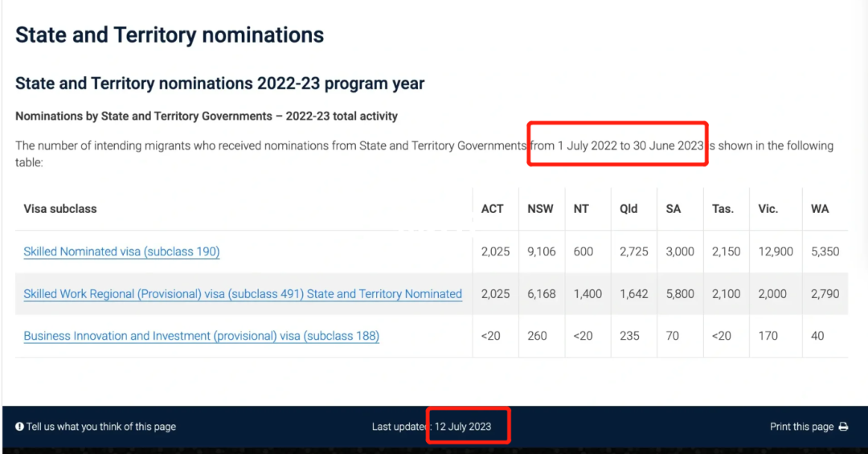Open Business Innovation and Investment subclass 188 link
This screenshot has height=454, width=868.
201,336
